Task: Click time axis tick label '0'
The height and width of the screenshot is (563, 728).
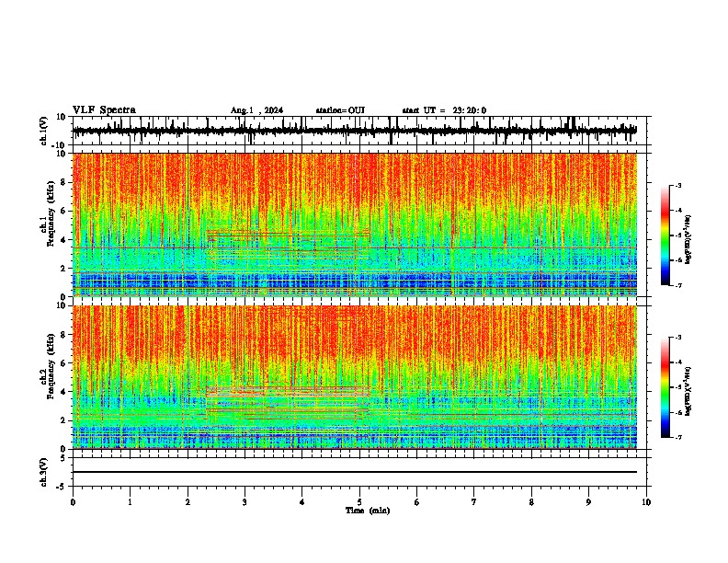Action: click(x=73, y=502)
